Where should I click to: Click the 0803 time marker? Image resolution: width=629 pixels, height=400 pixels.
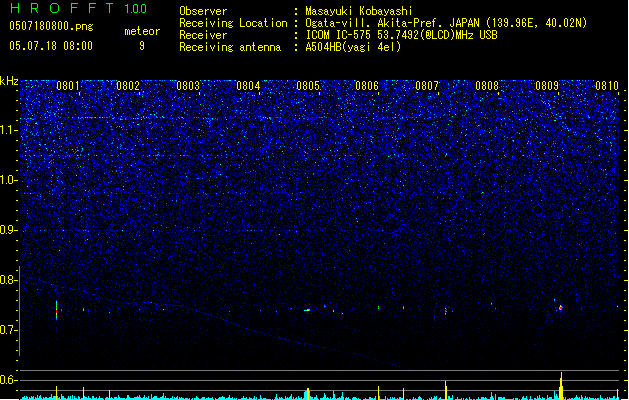[188, 86]
